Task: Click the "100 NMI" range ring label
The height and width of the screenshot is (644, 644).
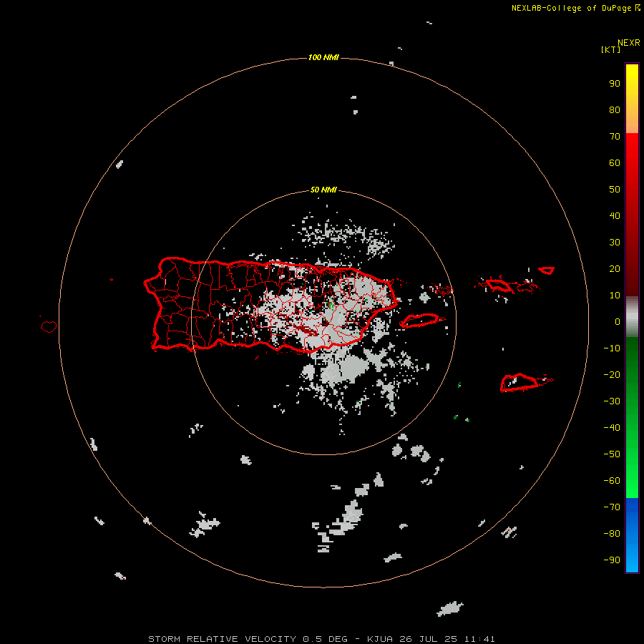Action: click(x=323, y=57)
